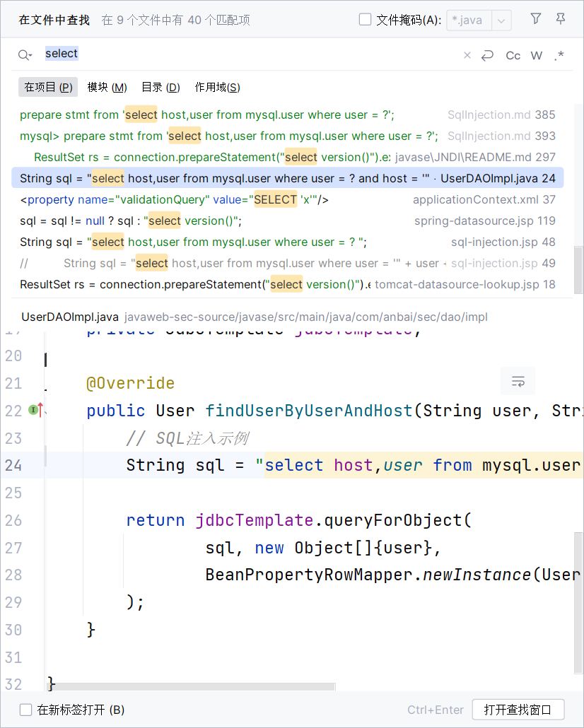Screen dimensions: 584x728
Task: Expand the *.java file mask dropdown
Action: pyautogui.click(x=501, y=20)
